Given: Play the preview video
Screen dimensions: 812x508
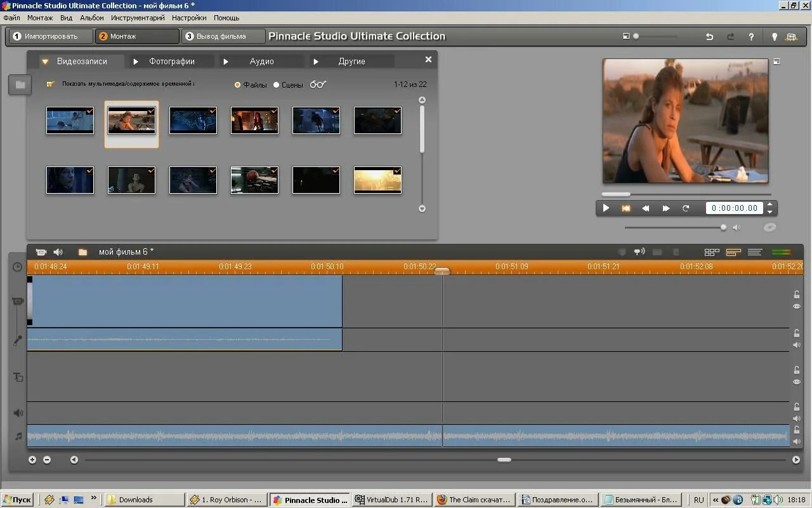Looking at the screenshot, I should (x=606, y=208).
